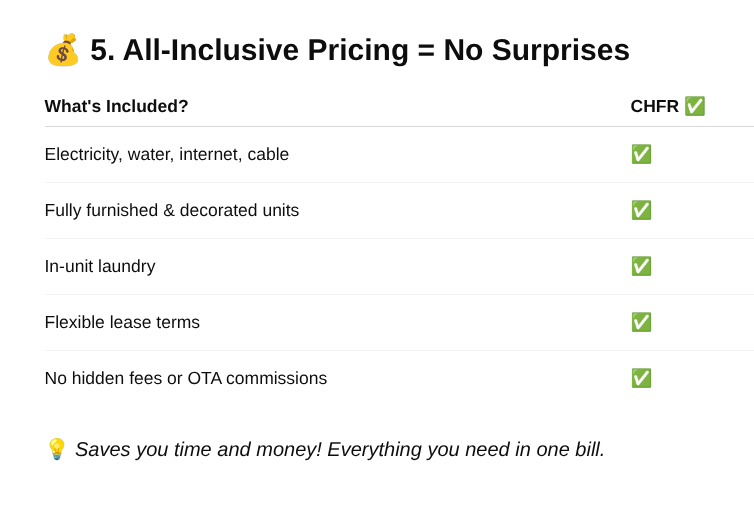Click the CHFR column header label

click(654, 106)
